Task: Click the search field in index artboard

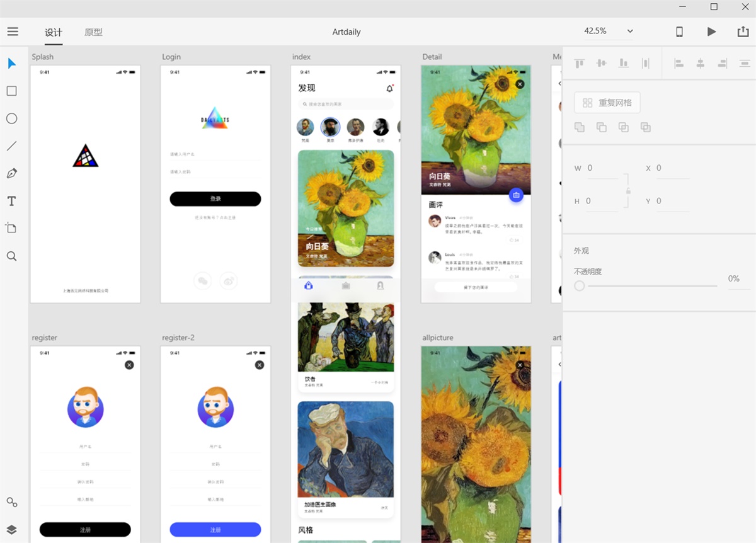Action: pyautogui.click(x=346, y=104)
